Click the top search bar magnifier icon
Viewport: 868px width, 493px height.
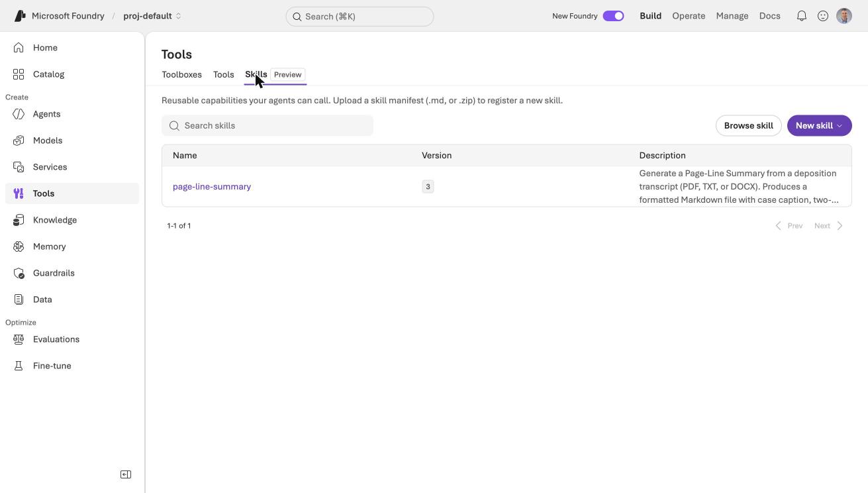coord(297,17)
